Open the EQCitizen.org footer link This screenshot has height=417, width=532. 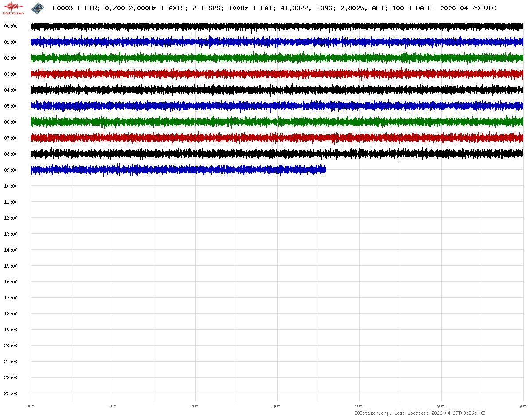(372, 413)
